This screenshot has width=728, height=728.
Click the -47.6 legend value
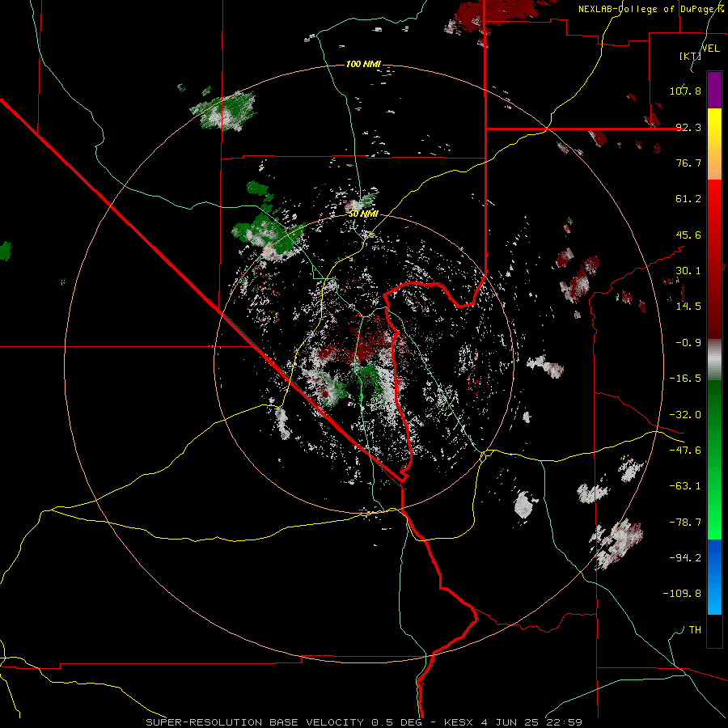(x=685, y=451)
